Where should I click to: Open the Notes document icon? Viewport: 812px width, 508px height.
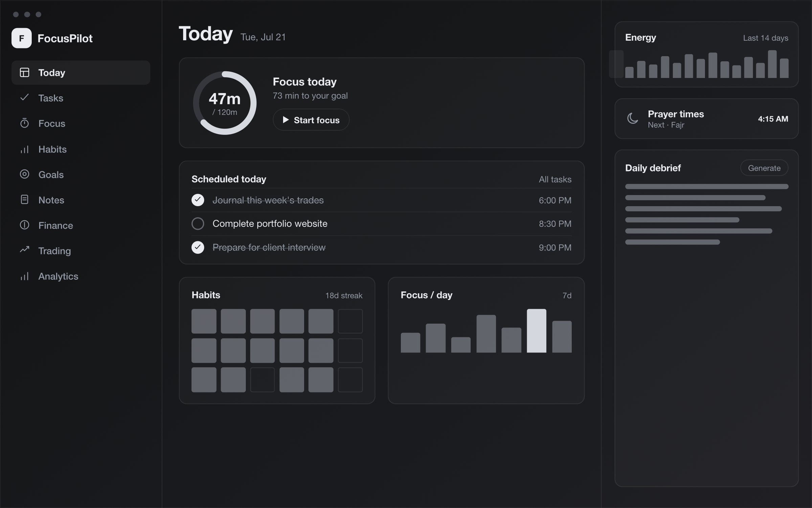tap(24, 199)
